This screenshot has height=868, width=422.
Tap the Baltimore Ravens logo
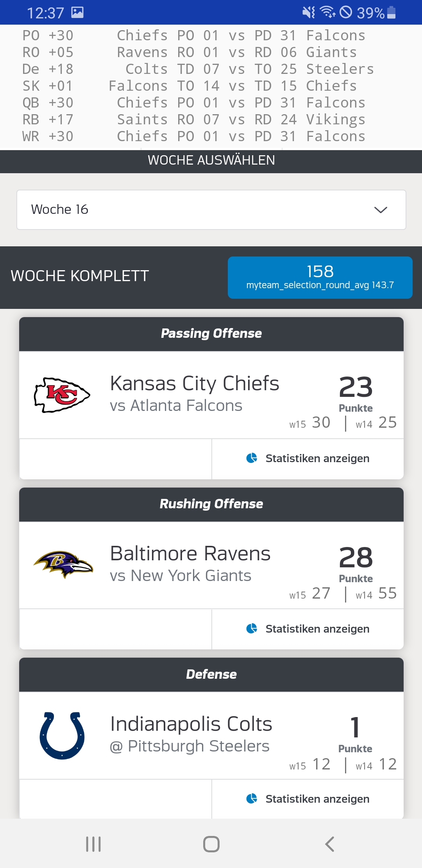[63, 564]
